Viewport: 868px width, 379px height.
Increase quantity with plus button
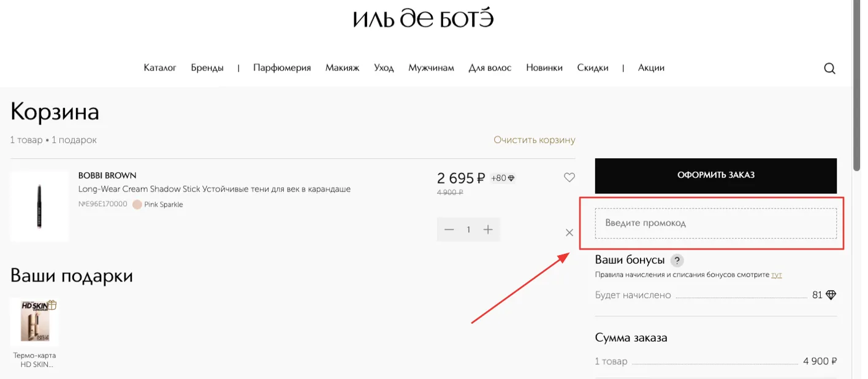488,229
